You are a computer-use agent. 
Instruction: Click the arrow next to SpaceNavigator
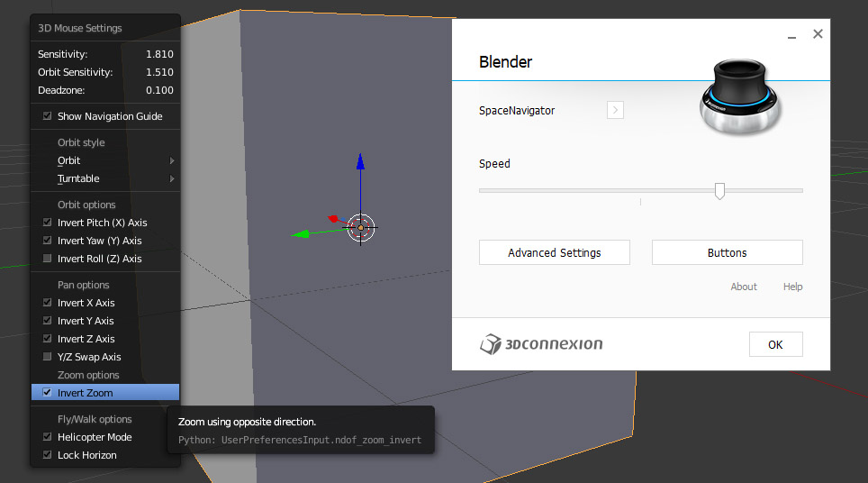(615, 110)
